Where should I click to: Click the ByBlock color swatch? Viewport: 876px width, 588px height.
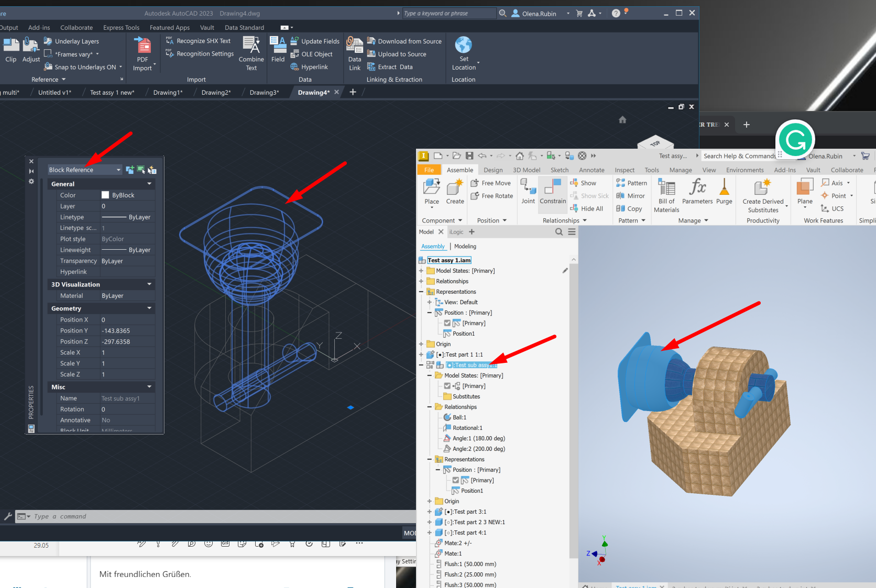(x=105, y=195)
